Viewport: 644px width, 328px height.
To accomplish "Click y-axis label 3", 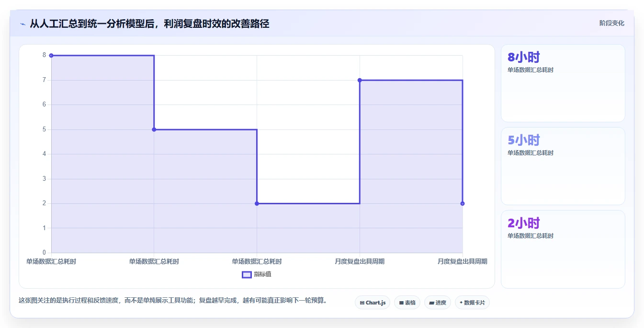I will click(x=44, y=179).
